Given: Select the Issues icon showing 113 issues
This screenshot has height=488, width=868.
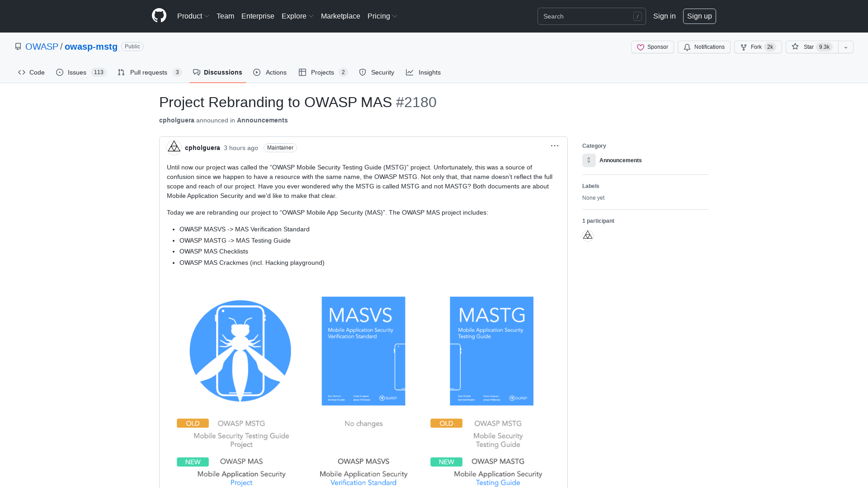Looking at the screenshot, I should click(59, 72).
